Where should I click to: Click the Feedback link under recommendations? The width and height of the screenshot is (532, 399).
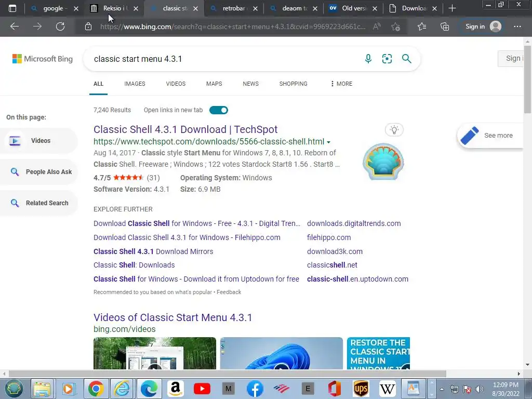(229, 292)
